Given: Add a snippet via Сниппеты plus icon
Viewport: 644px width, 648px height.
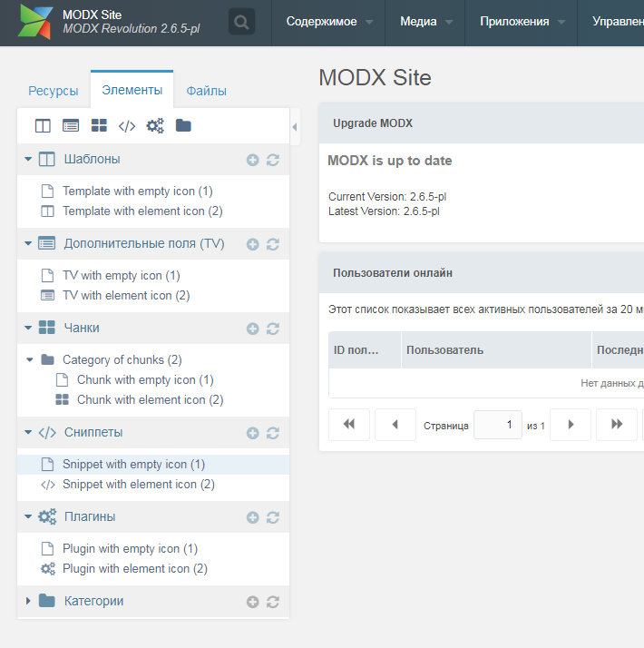Looking at the screenshot, I should pyautogui.click(x=253, y=433).
